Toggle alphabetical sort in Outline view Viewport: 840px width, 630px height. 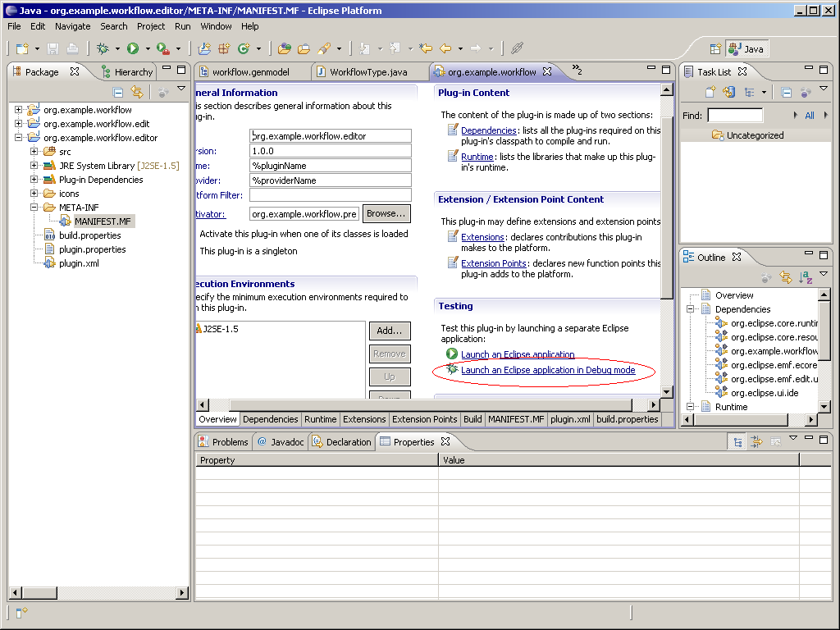coord(806,277)
